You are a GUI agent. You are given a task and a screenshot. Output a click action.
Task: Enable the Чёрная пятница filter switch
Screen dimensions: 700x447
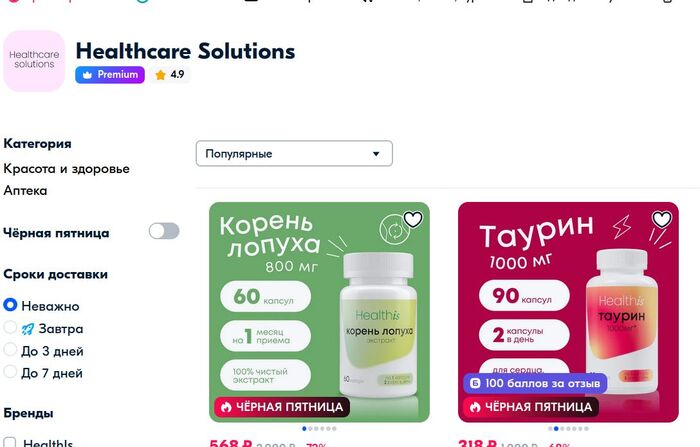[x=164, y=231]
